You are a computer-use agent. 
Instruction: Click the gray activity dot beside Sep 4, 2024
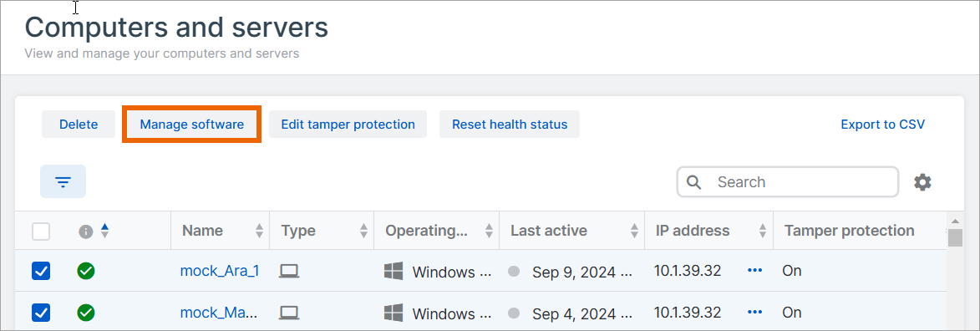click(514, 313)
